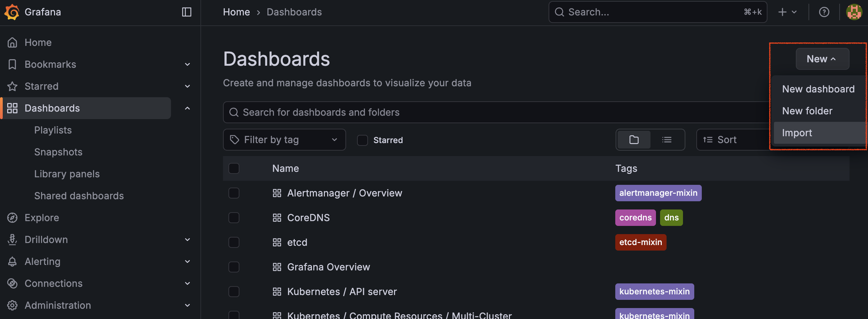
Task: Toggle the sidebar dock menu icon
Action: (x=186, y=12)
